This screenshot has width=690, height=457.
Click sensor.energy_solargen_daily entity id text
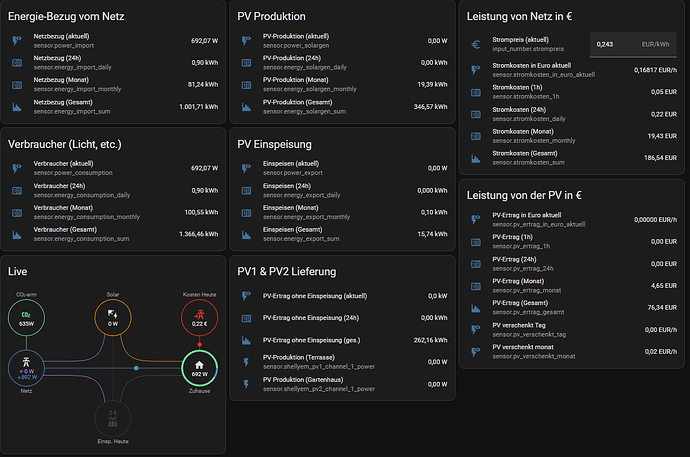pos(305,68)
